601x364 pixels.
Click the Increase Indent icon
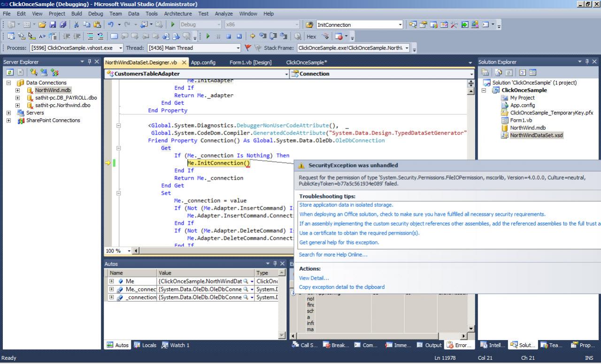pyautogui.click(x=76, y=36)
